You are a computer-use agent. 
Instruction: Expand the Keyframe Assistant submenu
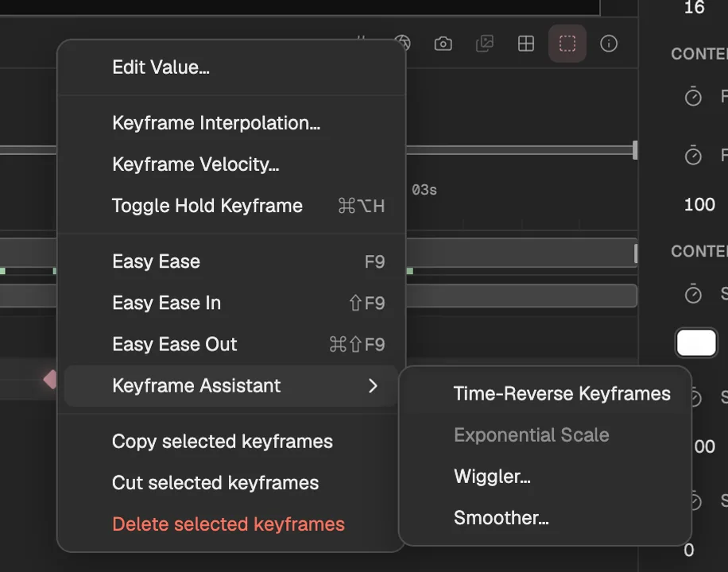[x=231, y=386]
